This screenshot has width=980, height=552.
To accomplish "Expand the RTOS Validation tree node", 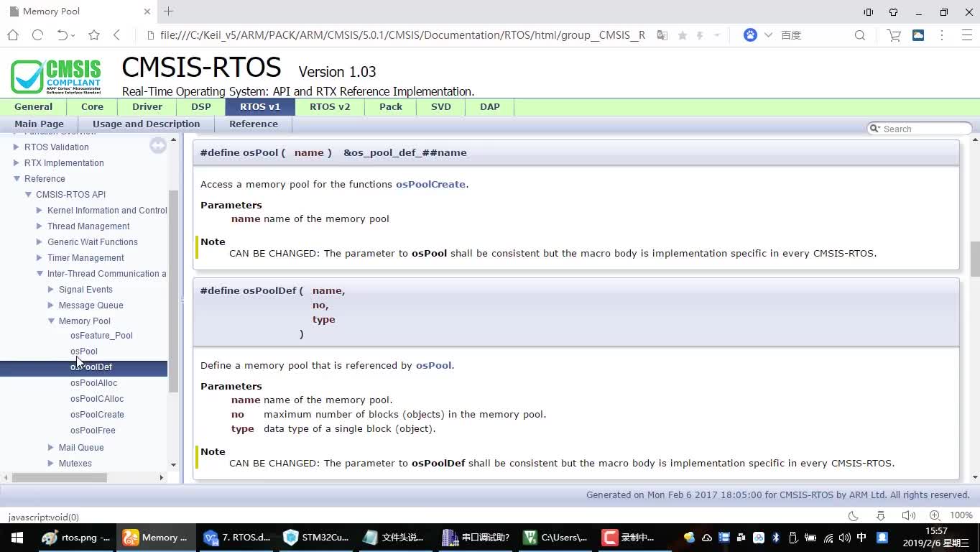I will click(17, 147).
